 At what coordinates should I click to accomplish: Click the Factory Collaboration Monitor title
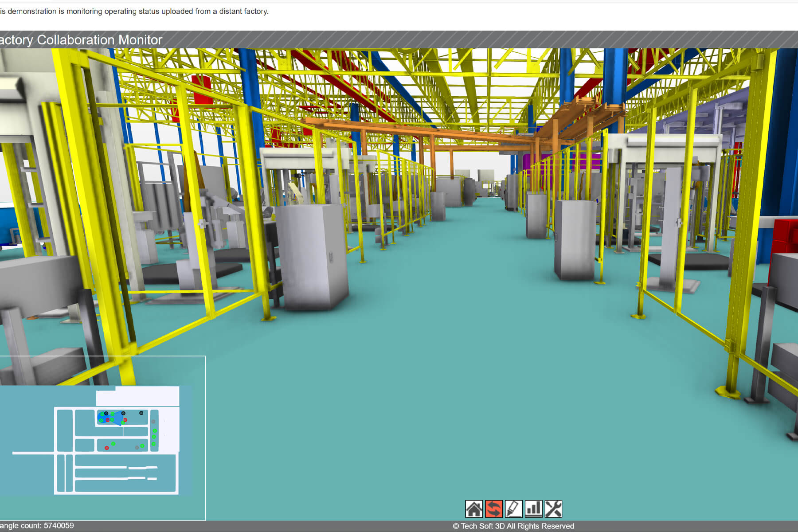click(x=81, y=40)
